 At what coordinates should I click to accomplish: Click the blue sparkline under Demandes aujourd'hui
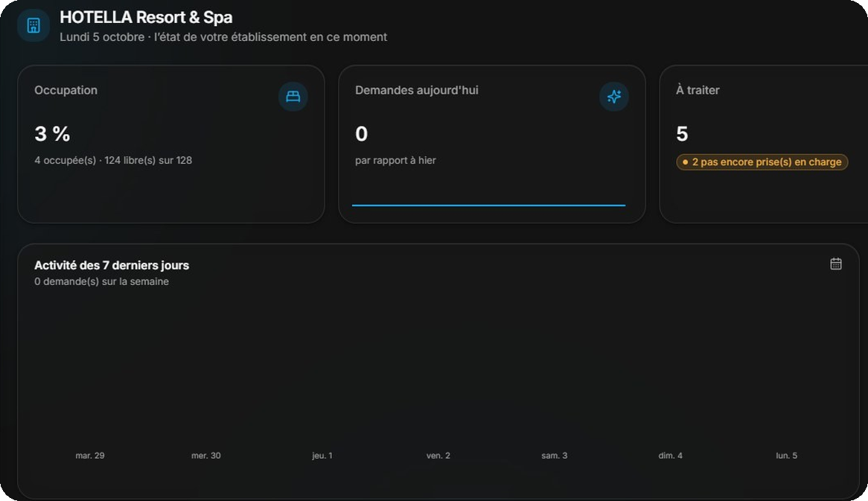[x=489, y=205]
